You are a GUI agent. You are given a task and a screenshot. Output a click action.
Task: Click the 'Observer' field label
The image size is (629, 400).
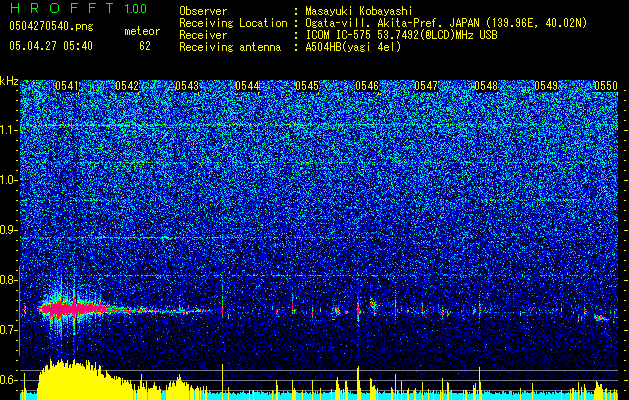[x=203, y=11]
